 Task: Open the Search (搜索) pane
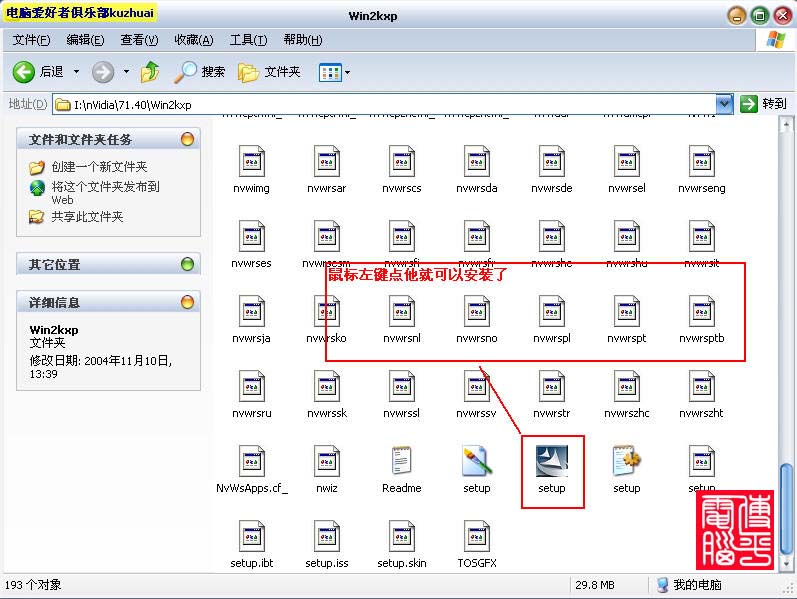pos(199,72)
